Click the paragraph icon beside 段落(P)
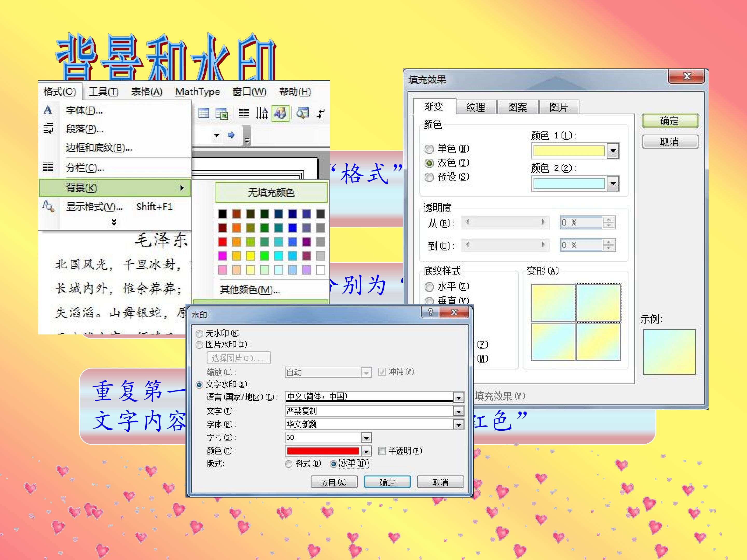 coord(48,129)
